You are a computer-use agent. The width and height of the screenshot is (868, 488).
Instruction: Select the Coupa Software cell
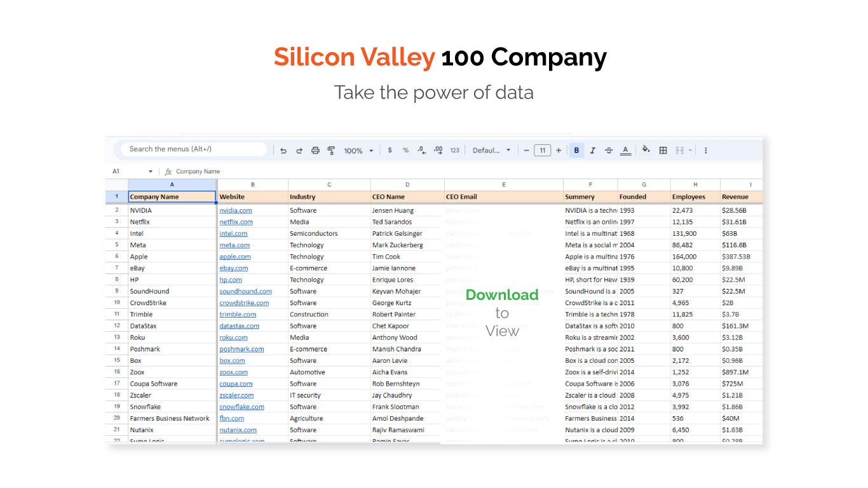172,384
